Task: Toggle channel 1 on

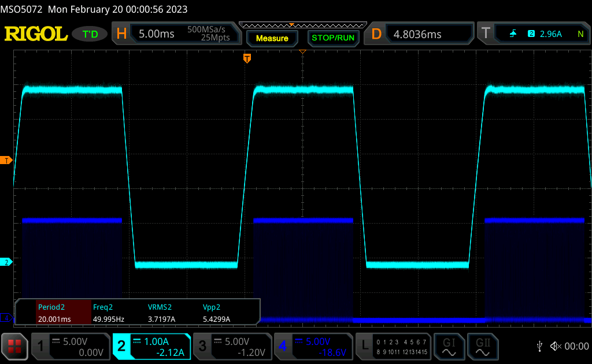Action: pos(69,346)
